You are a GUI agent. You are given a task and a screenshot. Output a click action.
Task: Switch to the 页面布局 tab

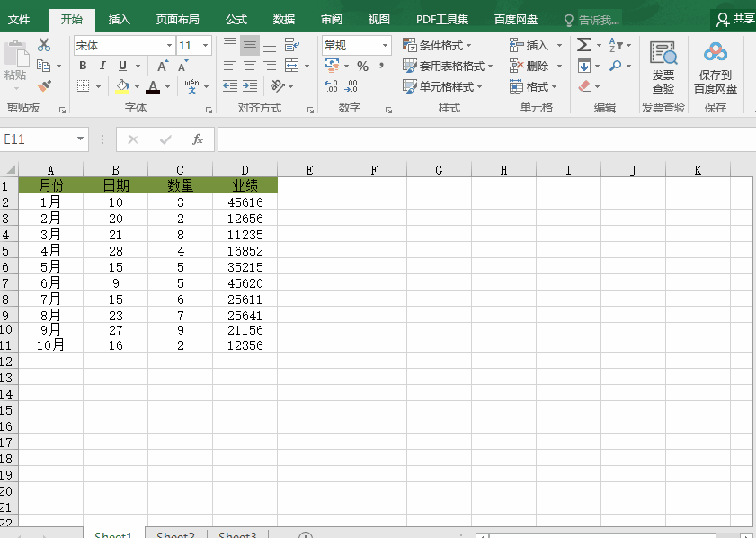(x=177, y=19)
